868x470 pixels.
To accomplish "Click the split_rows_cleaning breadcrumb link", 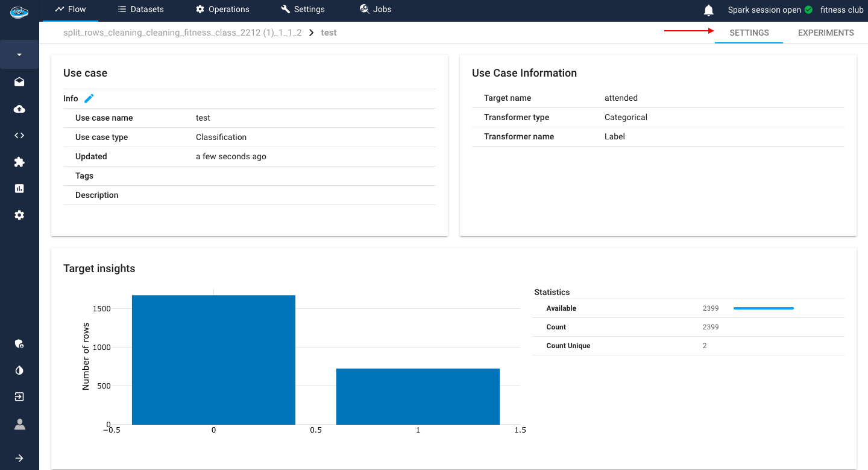I will point(182,33).
